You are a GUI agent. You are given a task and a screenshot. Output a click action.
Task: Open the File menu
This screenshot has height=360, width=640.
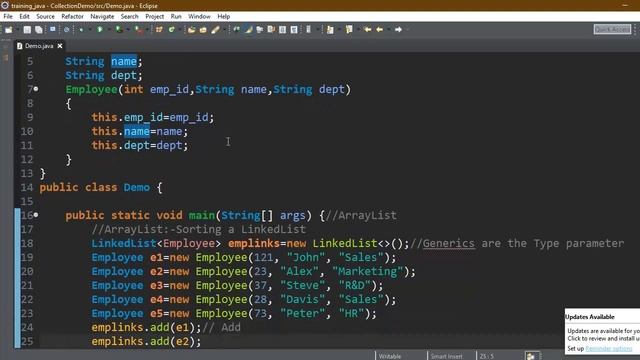(x=8, y=16)
